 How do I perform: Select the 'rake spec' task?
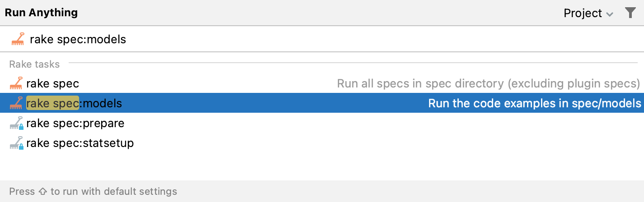52,83
